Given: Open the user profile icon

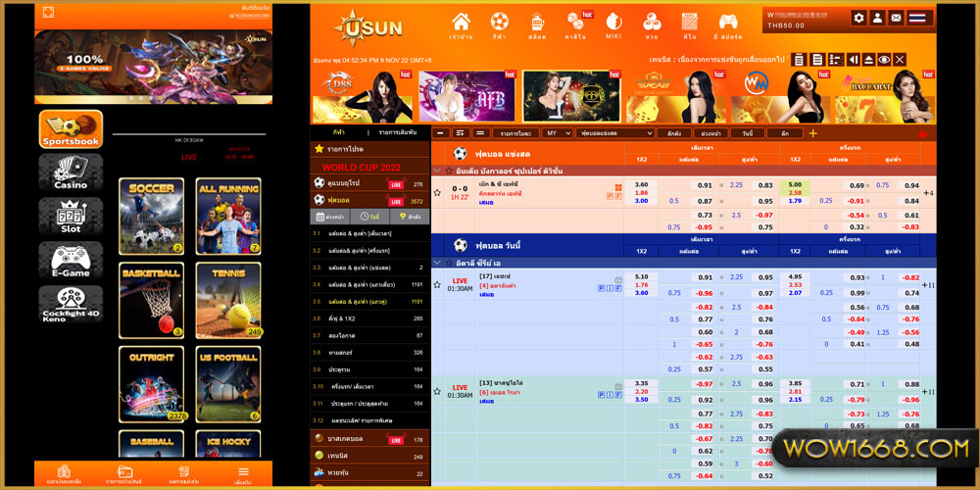Looking at the screenshot, I should 877,18.
